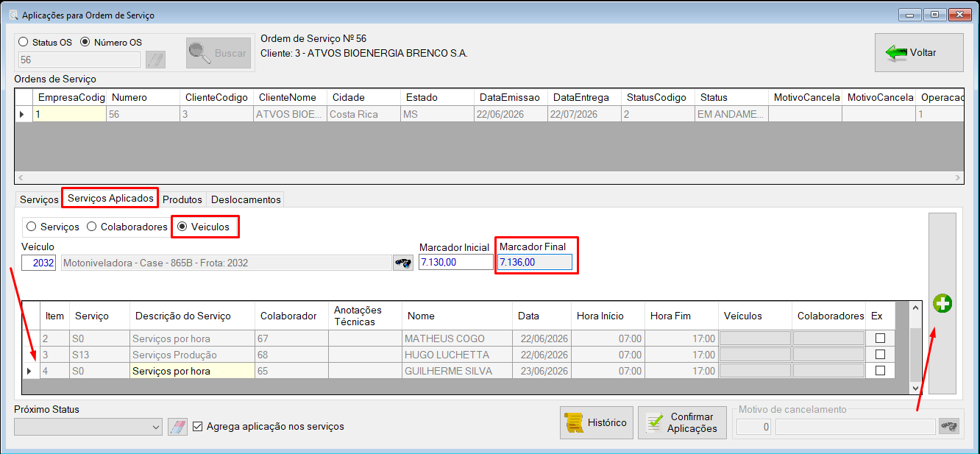Viewport: 980px width, 454px height.
Task: Click the Marcador Final field
Action: (x=535, y=262)
